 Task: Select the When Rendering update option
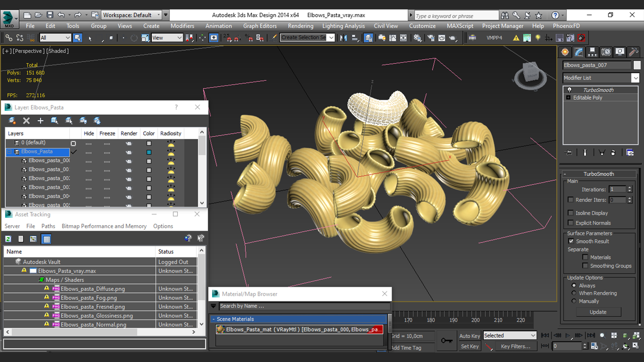574,293
